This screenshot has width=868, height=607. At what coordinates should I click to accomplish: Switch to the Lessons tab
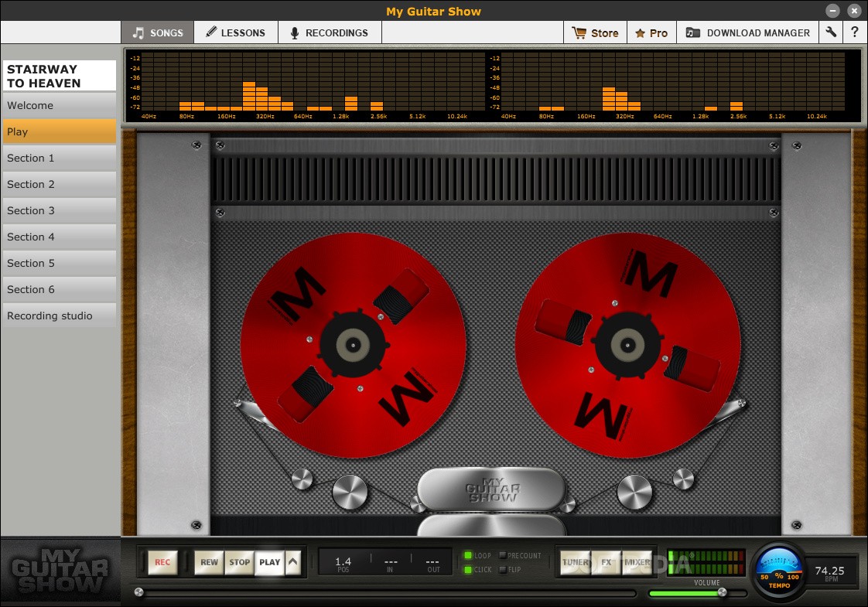236,32
